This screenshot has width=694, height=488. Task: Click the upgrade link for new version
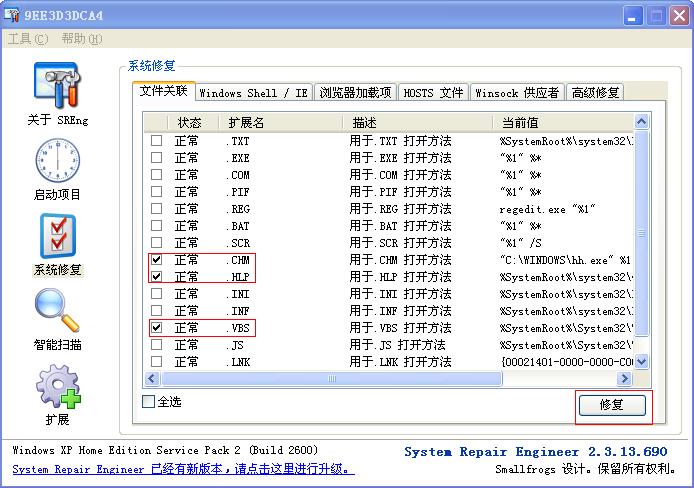tap(183, 469)
